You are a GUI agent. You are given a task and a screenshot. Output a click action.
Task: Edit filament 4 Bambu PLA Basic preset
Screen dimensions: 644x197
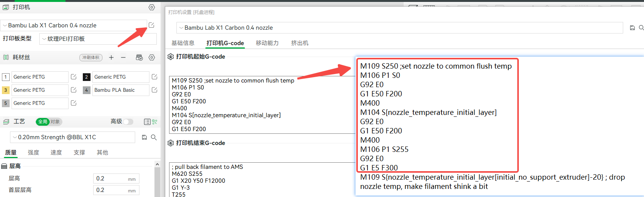(154, 90)
